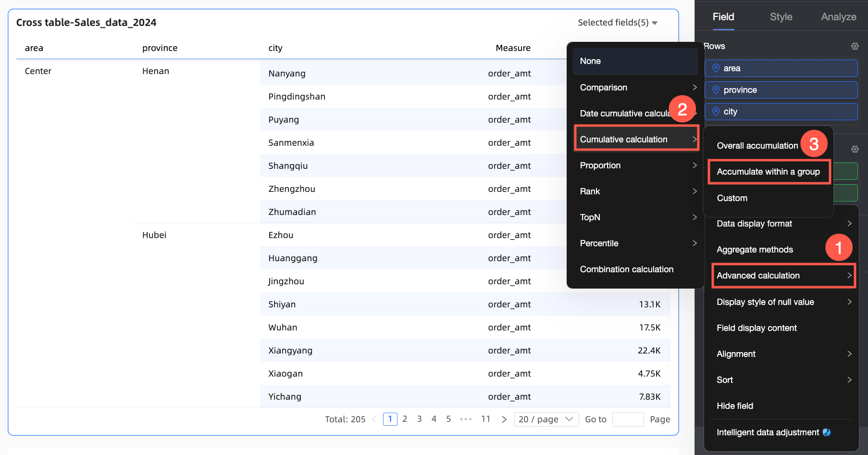Go to page 3

pos(420,419)
